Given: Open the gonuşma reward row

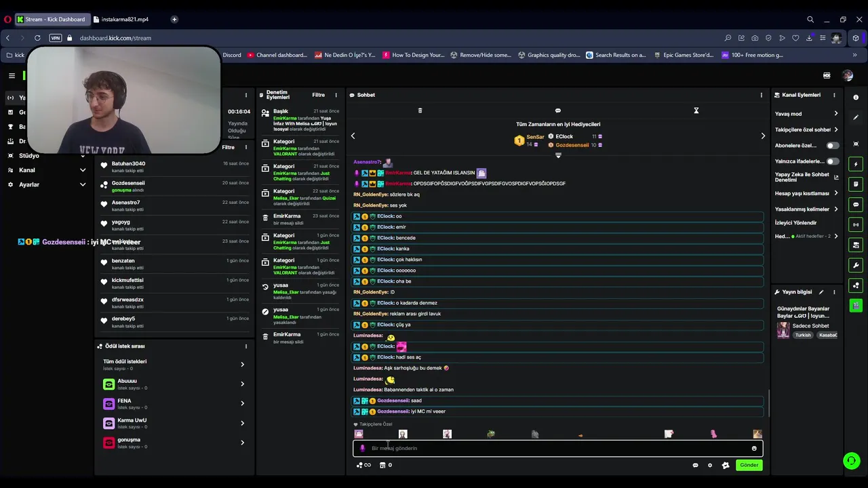Looking at the screenshot, I should click(174, 443).
